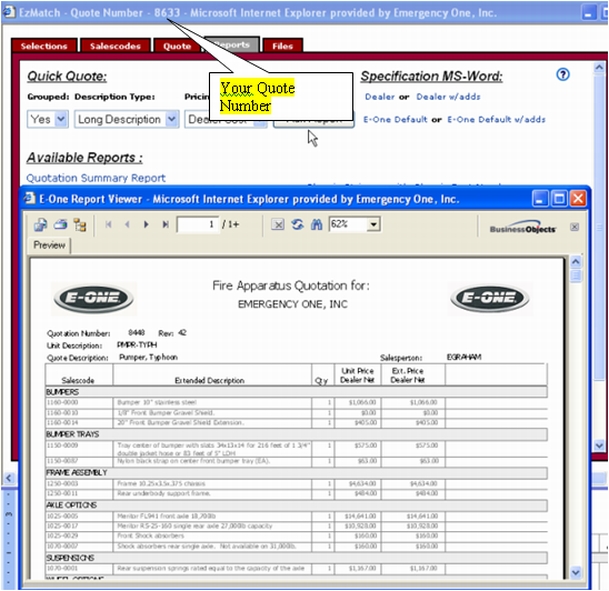Click the FRAME ASSEMBLY group header
This screenshot has width=609, height=591.
296,473
